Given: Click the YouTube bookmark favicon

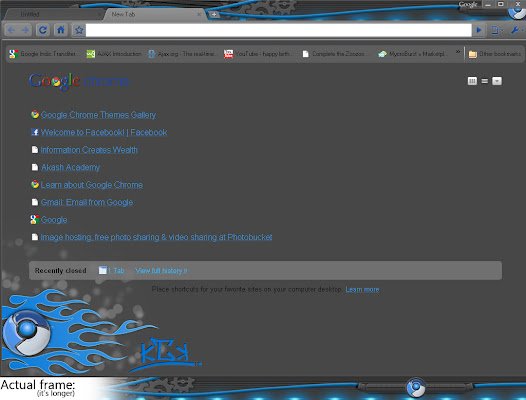Looking at the screenshot, I should pos(228,54).
